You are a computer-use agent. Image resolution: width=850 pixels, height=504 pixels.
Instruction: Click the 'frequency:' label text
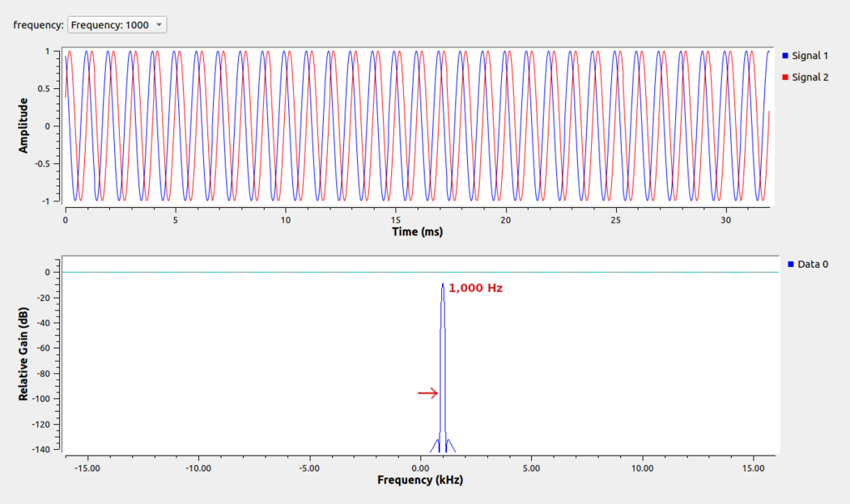38,25
